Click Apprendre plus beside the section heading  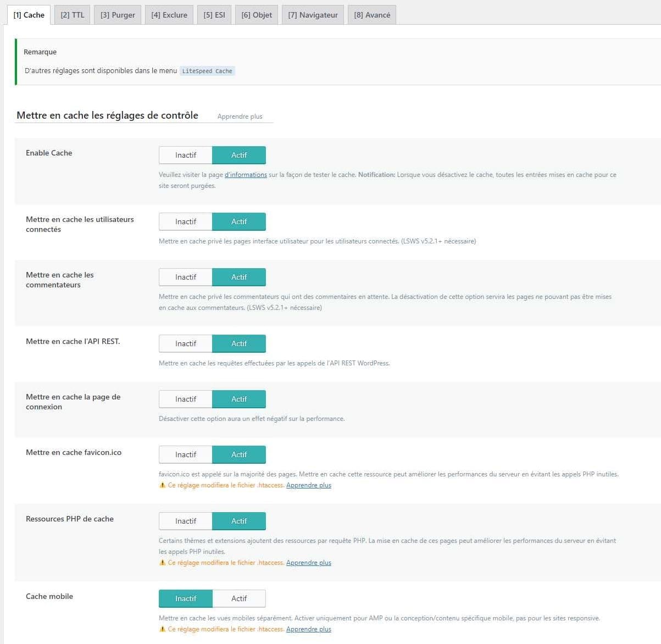(240, 116)
